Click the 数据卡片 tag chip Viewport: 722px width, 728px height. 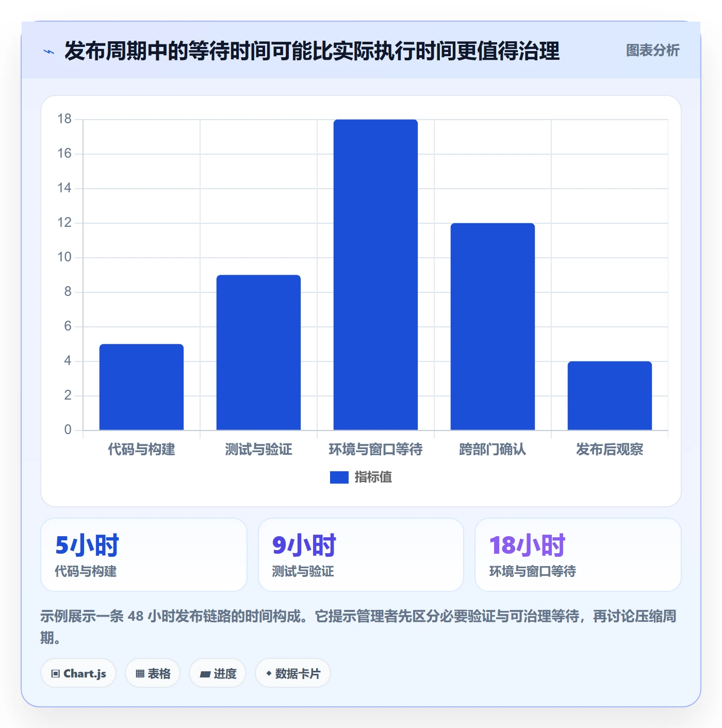(x=293, y=673)
